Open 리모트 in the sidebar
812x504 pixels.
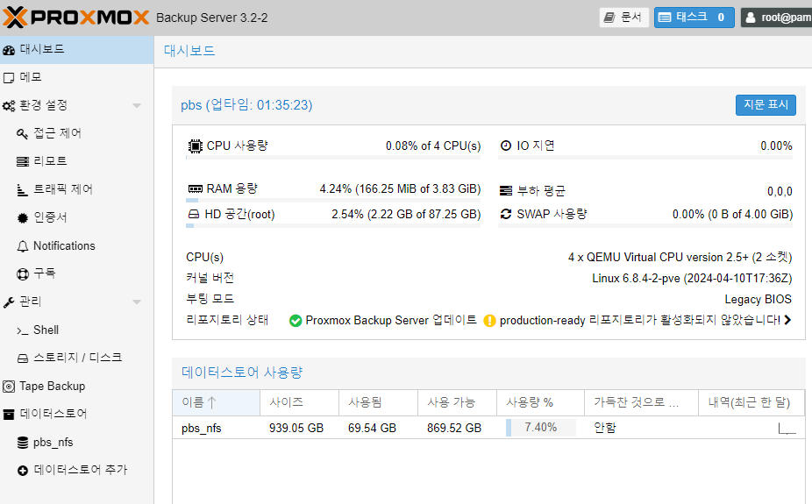(76, 161)
